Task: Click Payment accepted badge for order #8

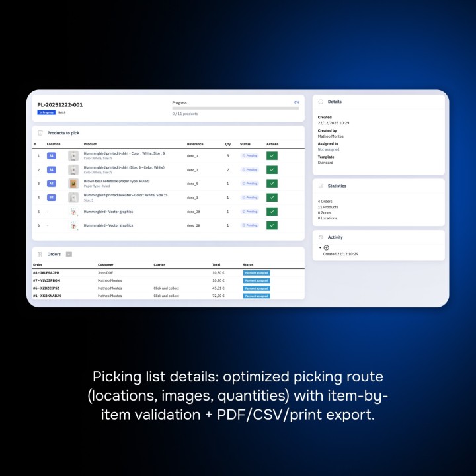Action: 257,273
